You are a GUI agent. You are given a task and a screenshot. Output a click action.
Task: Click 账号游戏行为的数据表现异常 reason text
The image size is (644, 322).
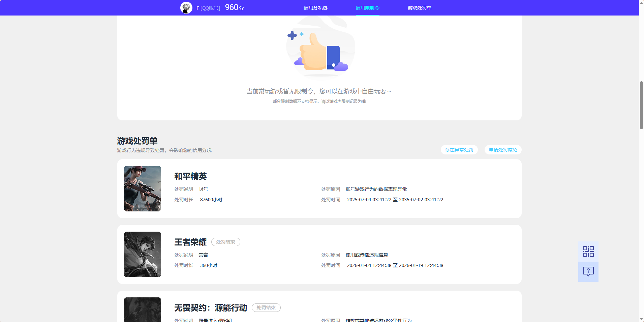coord(376,189)
